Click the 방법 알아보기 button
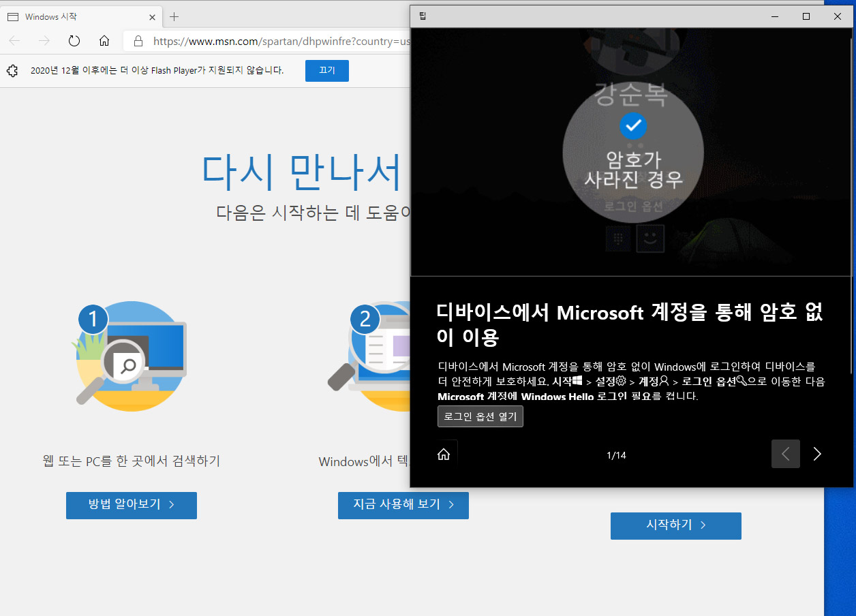 click(132, 505)
